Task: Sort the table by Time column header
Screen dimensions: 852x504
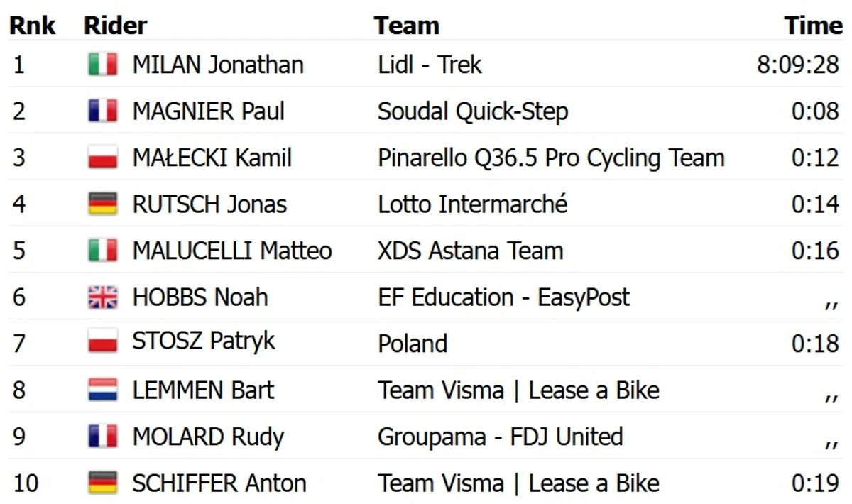Action: coord(813,26)
